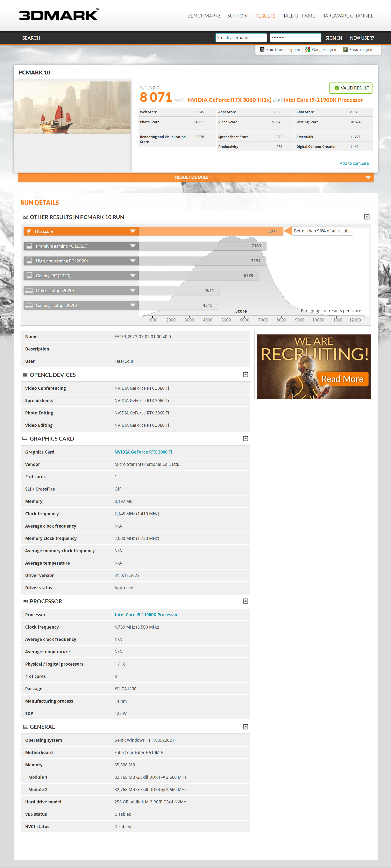The width and height of the screenshot is (391, 868).
Task: Expand the This score dropdown arrow
Action: click(x=133, y=231)
